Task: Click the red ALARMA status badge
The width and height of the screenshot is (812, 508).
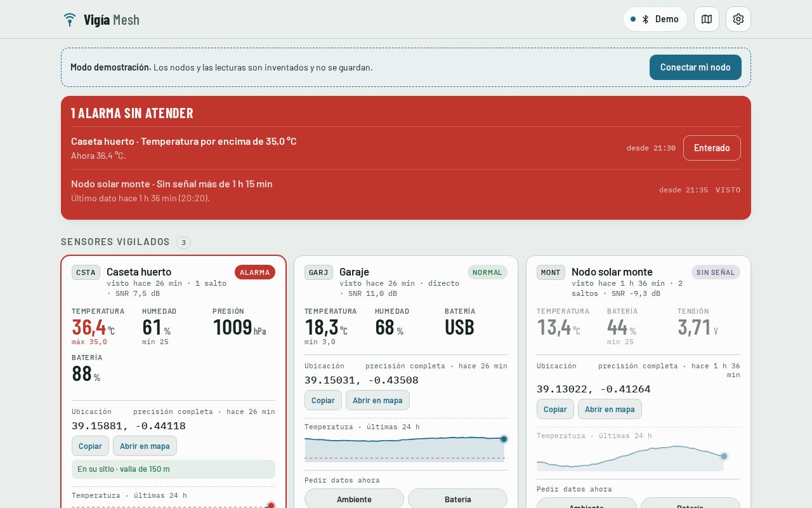Action: click(x=255, y=272)
